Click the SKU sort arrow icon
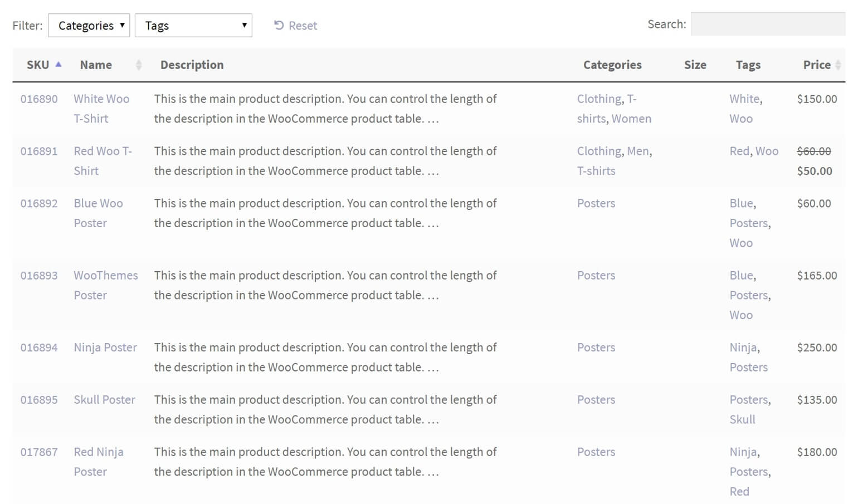The width and height of the screenshot is (858, 504). [58, 65]
